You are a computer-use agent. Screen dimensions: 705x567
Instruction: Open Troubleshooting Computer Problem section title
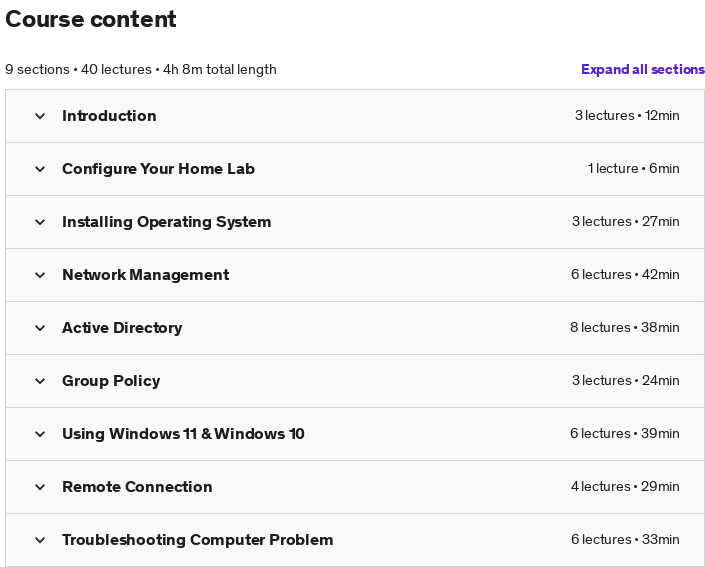click(197, 540)
